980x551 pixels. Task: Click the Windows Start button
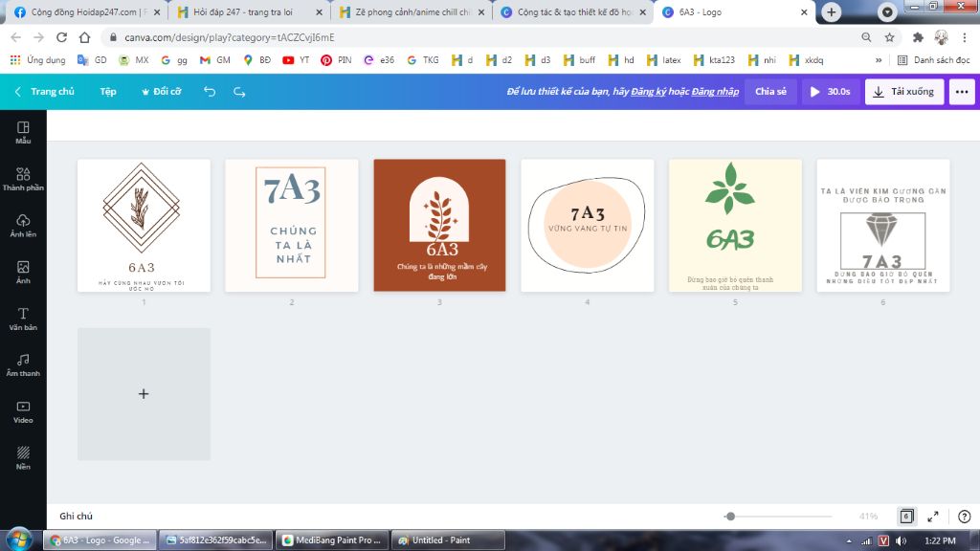pyautogui.click(x=19, y=540)
